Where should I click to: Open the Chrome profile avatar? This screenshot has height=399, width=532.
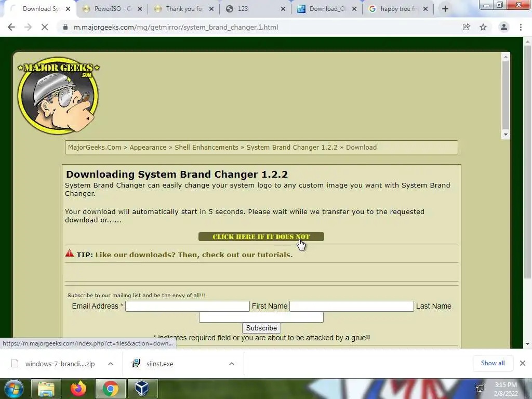click(504, 27)
